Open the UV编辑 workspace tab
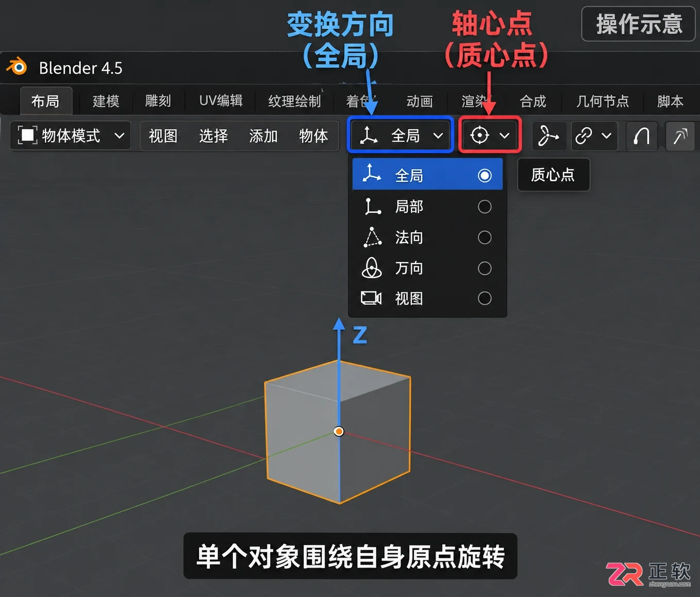Image resolution: width=700 pixels, height=597 pixels. pos(221,101)
